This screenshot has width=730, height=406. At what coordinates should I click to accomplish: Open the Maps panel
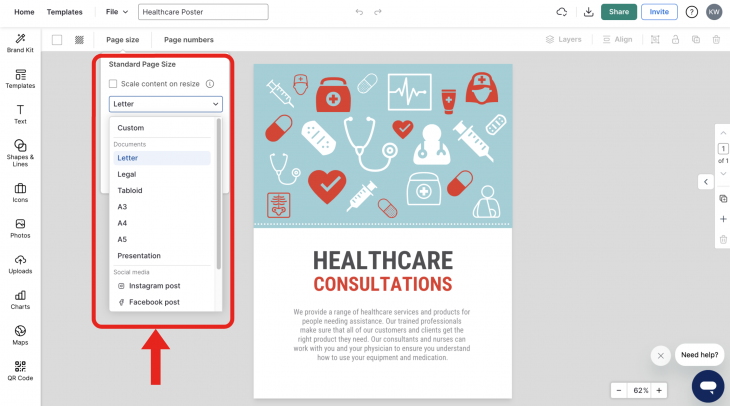pyautogui.click(x=20, y=335)
